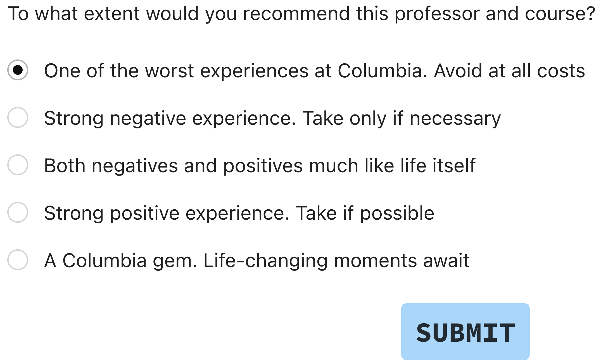Choose the 'Both negatives and positives' radio button
608x364 pixels.
18,165
